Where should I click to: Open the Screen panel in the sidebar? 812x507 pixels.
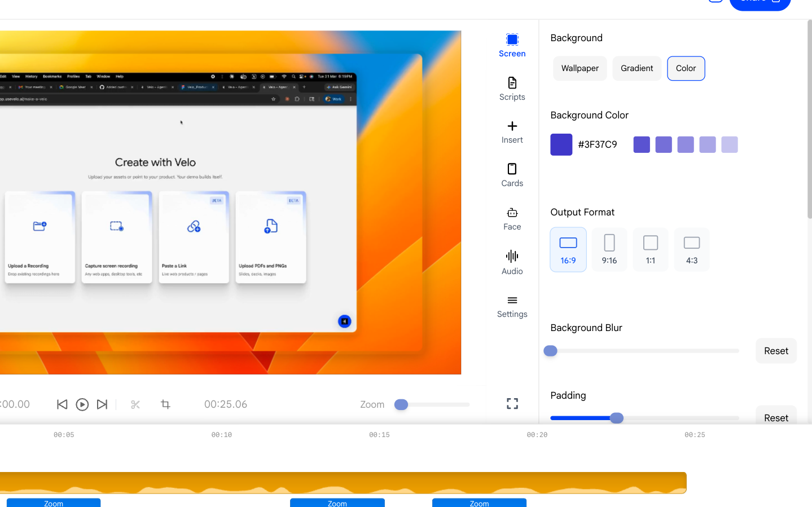[512, 46]
